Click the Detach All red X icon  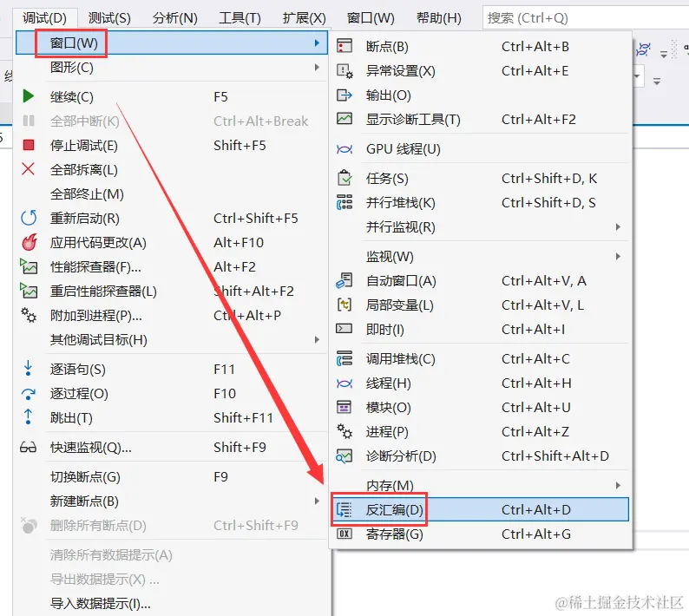pos(28,168)
